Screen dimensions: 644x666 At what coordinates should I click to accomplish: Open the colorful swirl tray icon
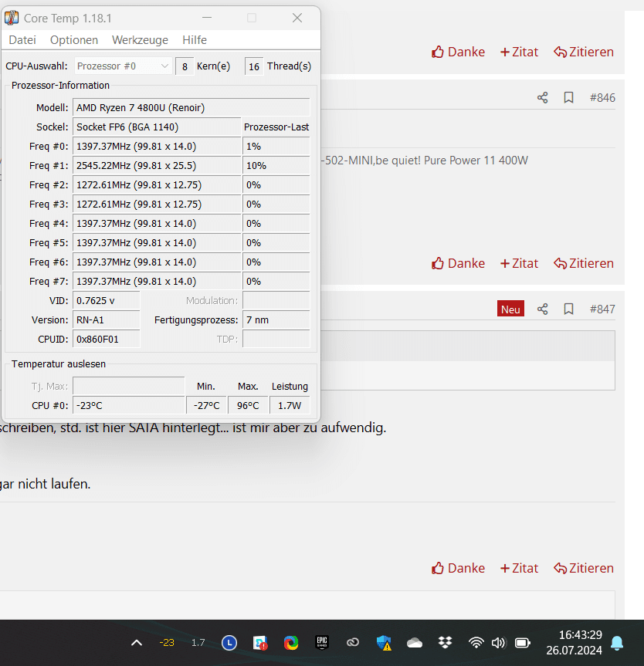pyautogui.click(x=291, y=643)
